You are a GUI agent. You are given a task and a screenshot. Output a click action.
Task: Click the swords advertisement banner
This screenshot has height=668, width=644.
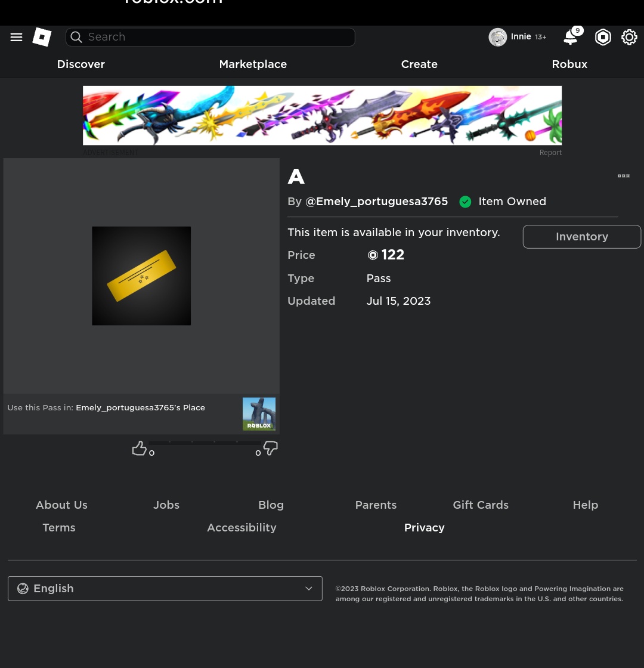coord(322,116)
